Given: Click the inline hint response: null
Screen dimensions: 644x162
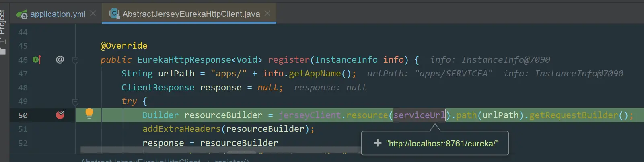Looking at the screenshot, I should click(x=330, y=88).
